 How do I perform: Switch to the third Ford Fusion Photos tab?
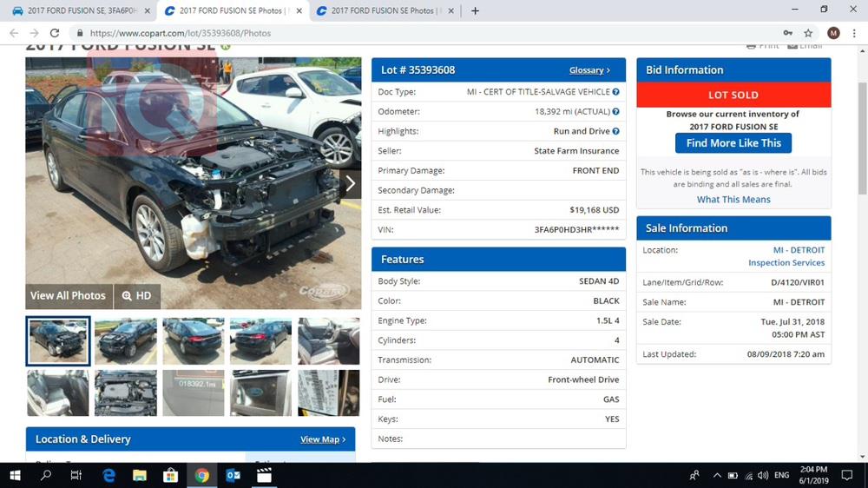(x=387, y=10)
